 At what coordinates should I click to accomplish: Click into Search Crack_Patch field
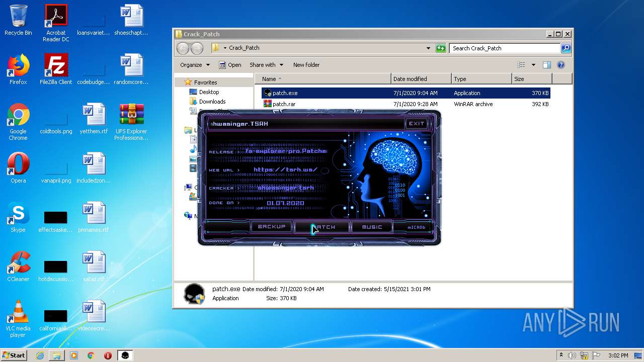(505, 48)
